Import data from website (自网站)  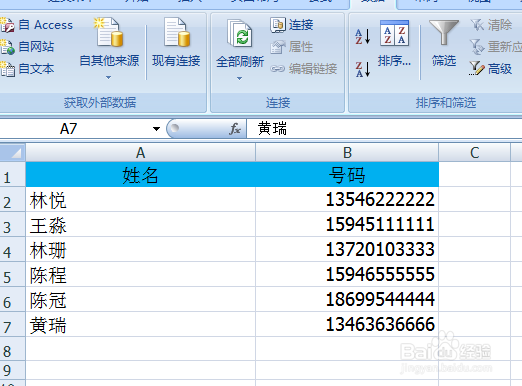[x=27, y=47]
